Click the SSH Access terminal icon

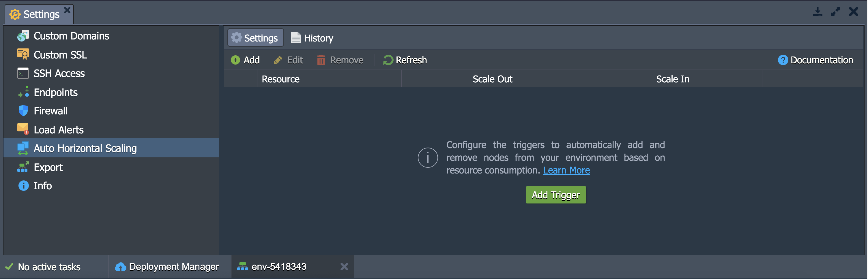pyautogui.click(x=23, y=73)
